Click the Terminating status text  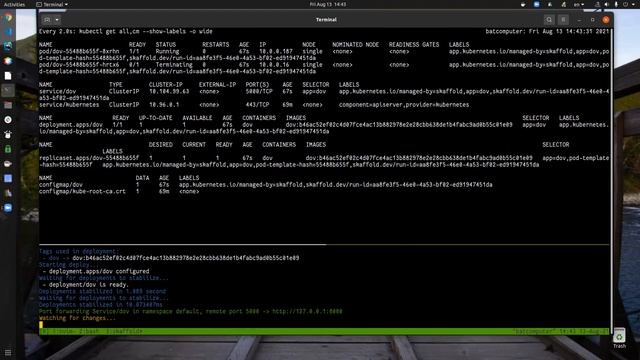click(174, 64)
